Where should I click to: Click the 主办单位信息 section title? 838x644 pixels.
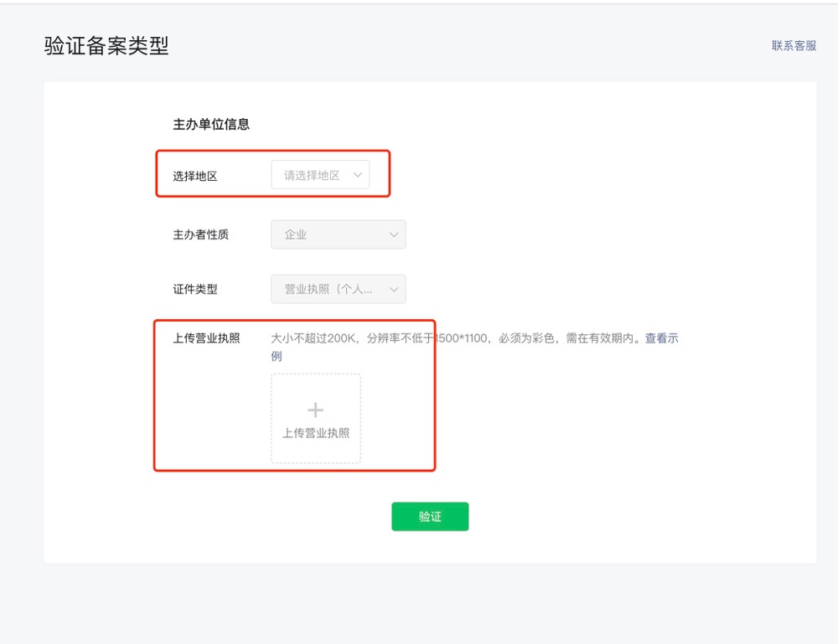point(211,125)
